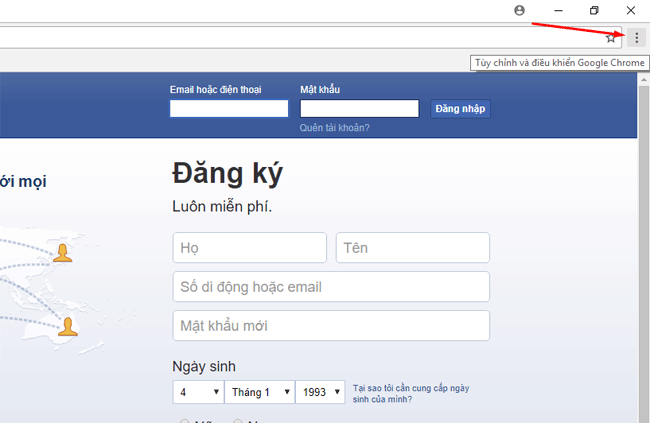The height and width of the screenshot is (423, 650).
Task: Expand the 1993 birth year dropdown
Action: coord(320,392)
